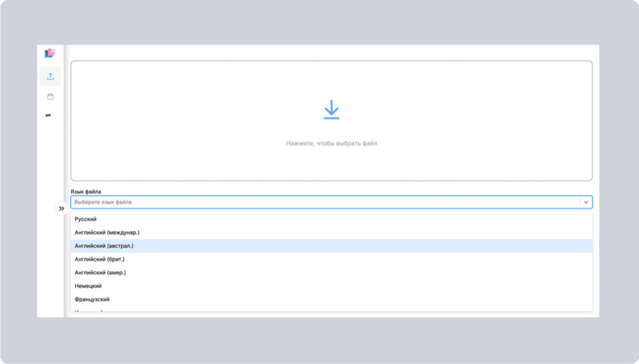Image resolution: width=639 pixels, height=364 pixels.
Task: Open the upload page from sidebar
Action: click(51, 77)
